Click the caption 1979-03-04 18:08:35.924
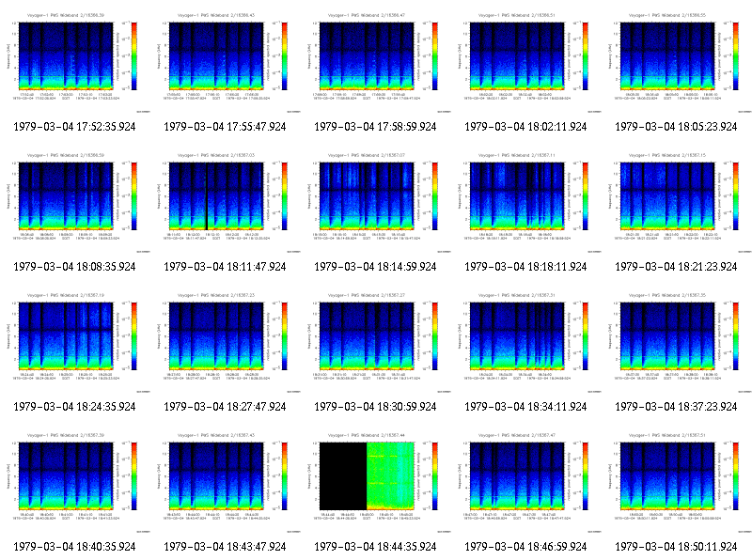 [74, 267]
